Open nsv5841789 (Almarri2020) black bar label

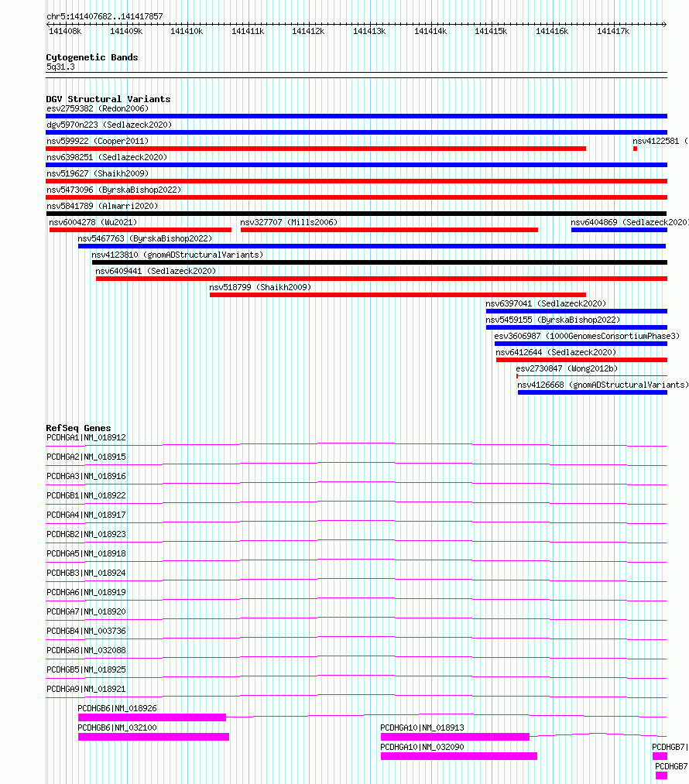coord(102,206)
